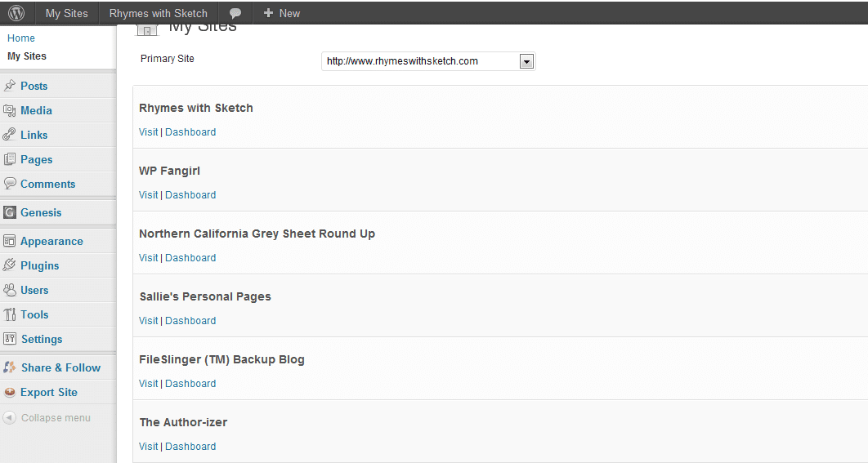Viewport: 868px width, 463px height.
Task: Go to Home in the sidebar
Action: click(21, 38)
